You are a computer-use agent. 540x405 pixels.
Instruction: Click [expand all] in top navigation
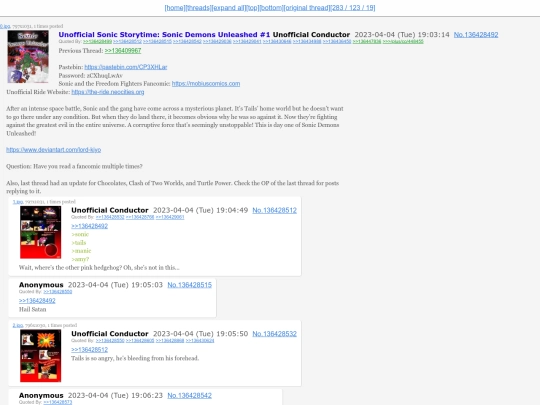coord(229,8)
